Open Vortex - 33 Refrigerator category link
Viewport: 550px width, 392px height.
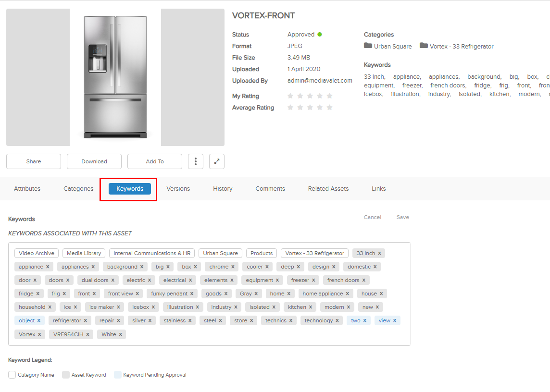point(462,46)
